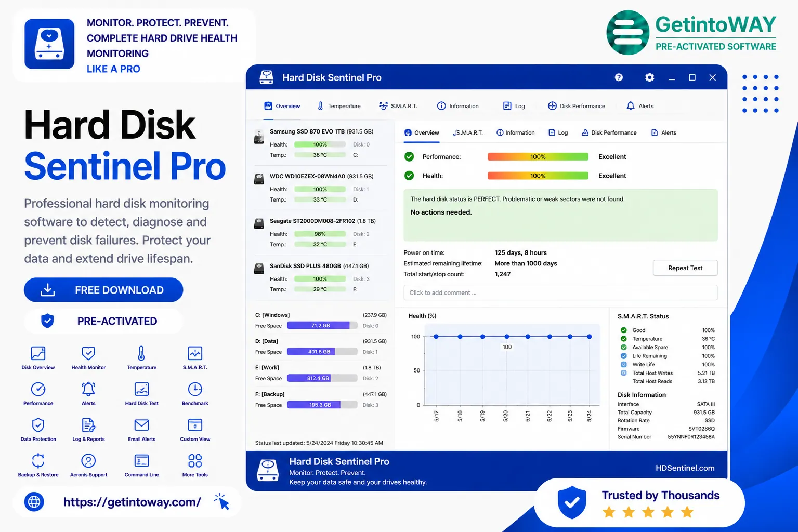
Task: Click the Repeat Test button
Action: tap(685, 268)
